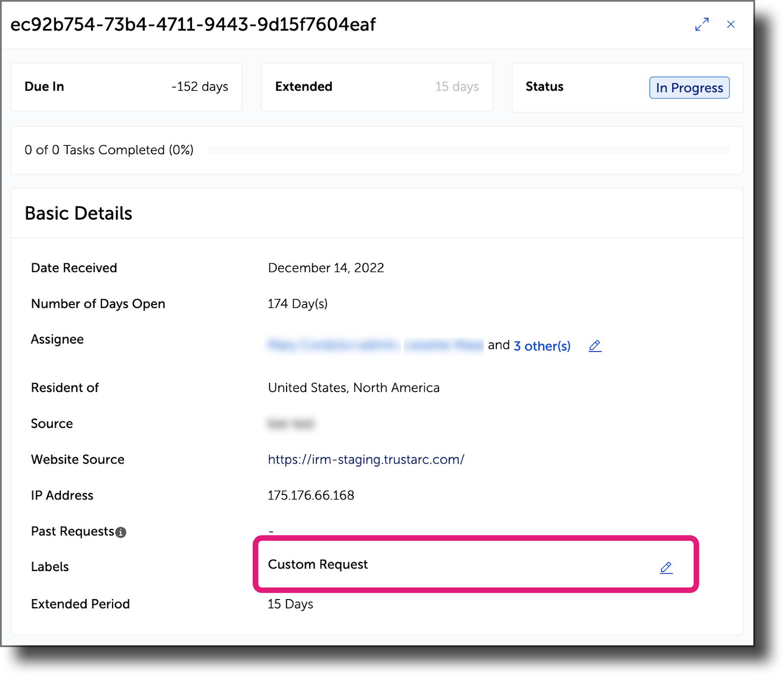
Task: Click the In Progress status badge
Action: point(689,88)
